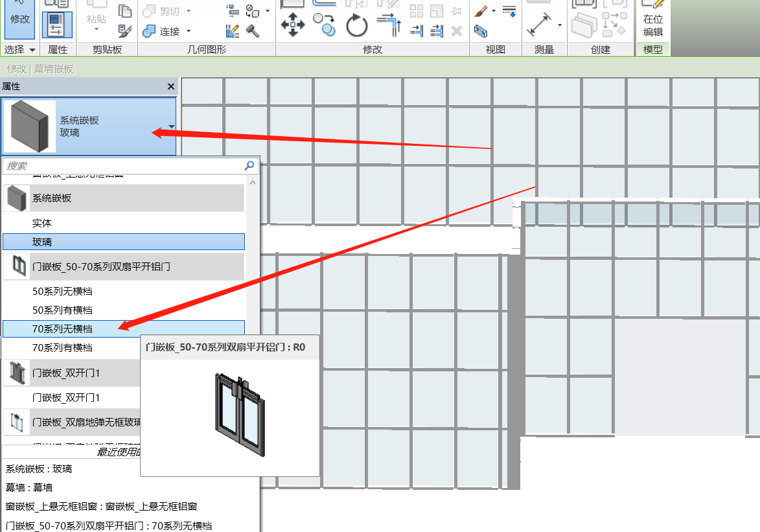Pick recently used 幕墙 : 幕墙 entry
This screenshot has height=532, width=760.
(29, 487)
